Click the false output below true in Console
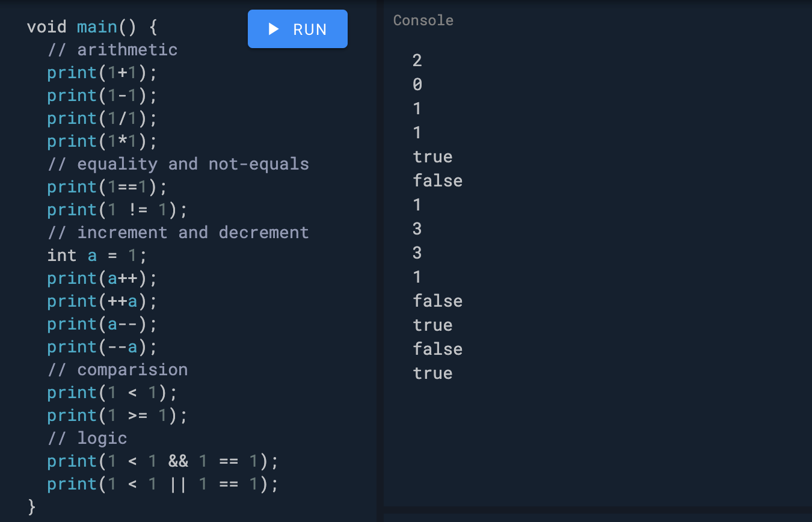The width and height of the screenshot is (812, 522). pos(437,180)
